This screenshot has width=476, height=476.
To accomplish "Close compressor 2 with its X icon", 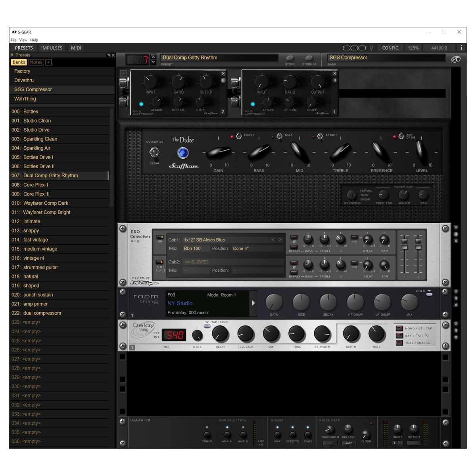I will coord(223,73).
